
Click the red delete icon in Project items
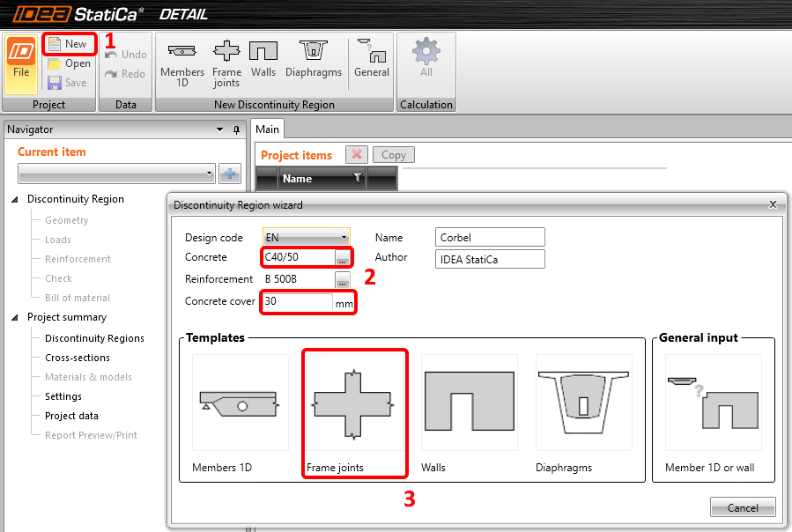coord(356,155)
